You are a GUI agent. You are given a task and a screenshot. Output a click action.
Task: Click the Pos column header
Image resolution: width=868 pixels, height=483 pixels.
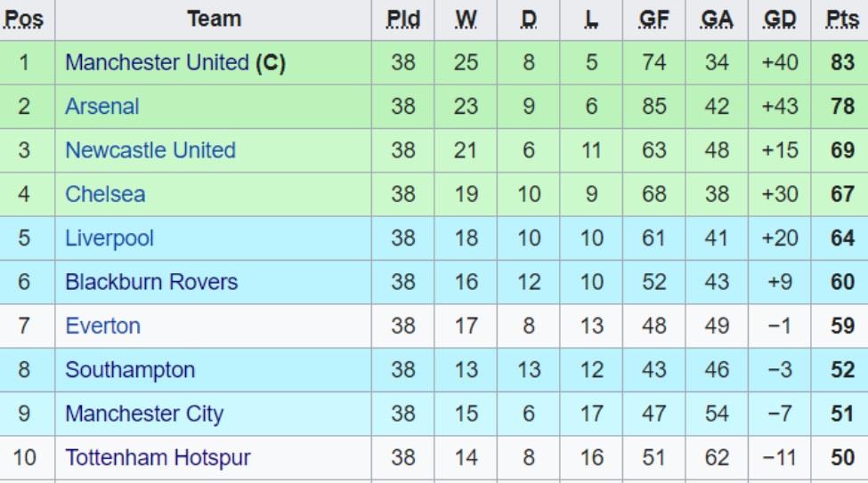(24, 20)
